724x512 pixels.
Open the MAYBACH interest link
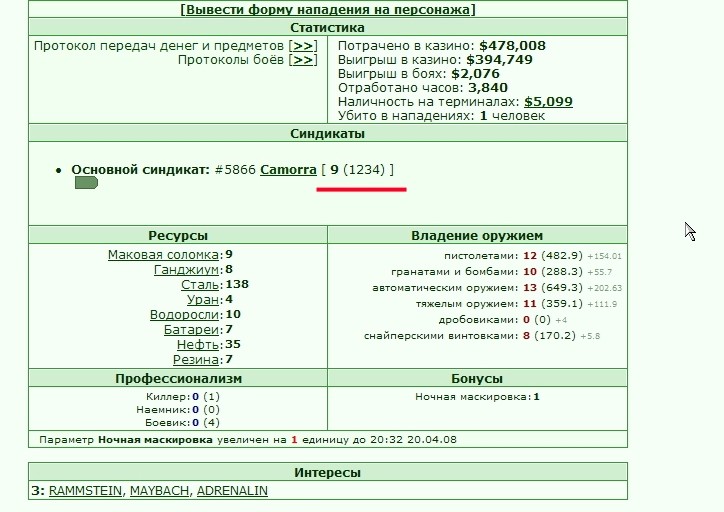[159, 490]
